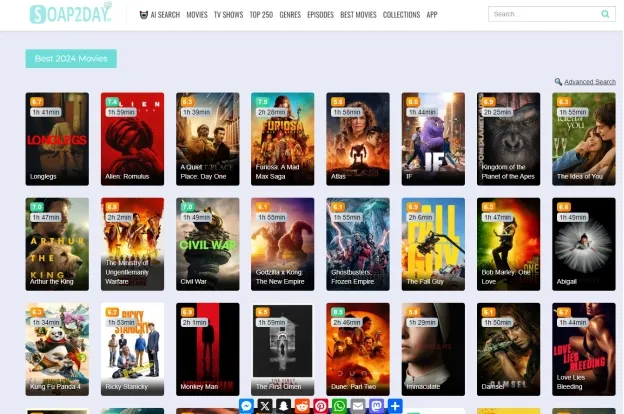Open Bob Marley: One Love poster
The height and width of the screenshot is (414, 624).
click(509, 244)
